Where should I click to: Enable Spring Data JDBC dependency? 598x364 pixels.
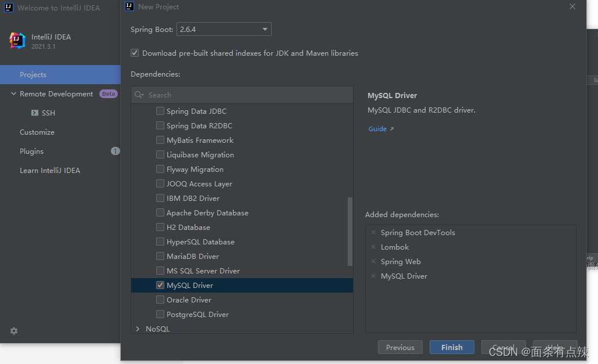(160, 111)
